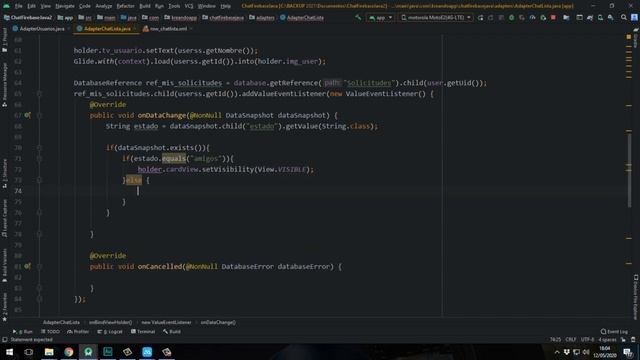Open the Search Everywhere magnifier icon
Screen dimensions: 640x360
pos(624,18)
